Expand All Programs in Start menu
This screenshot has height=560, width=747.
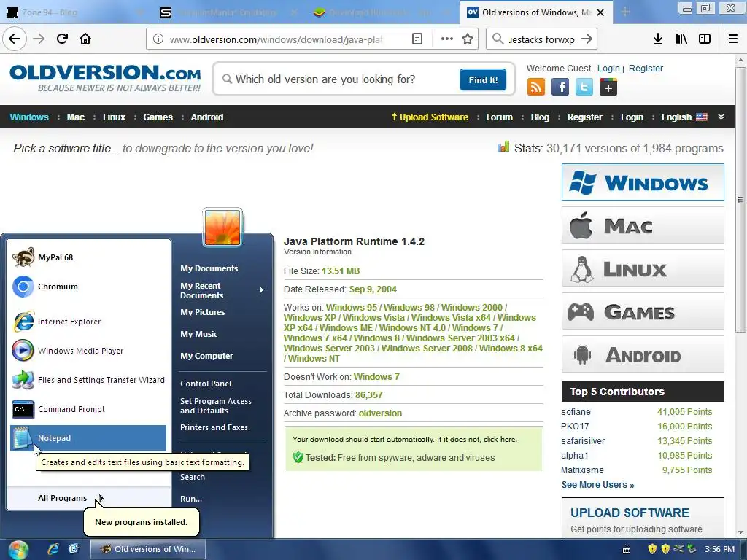coord(71,498)
